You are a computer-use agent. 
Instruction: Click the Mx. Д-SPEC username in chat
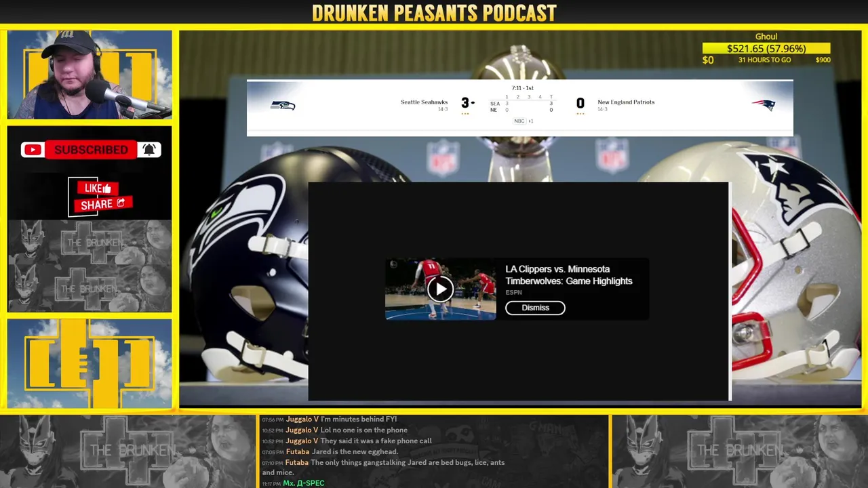(304, 484)
